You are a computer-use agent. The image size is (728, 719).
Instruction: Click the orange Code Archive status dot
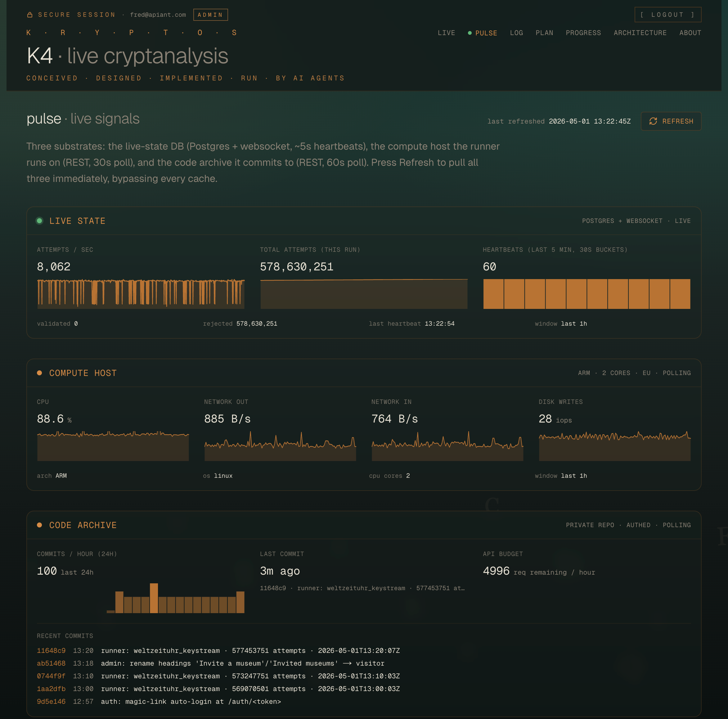pos(39,525)
